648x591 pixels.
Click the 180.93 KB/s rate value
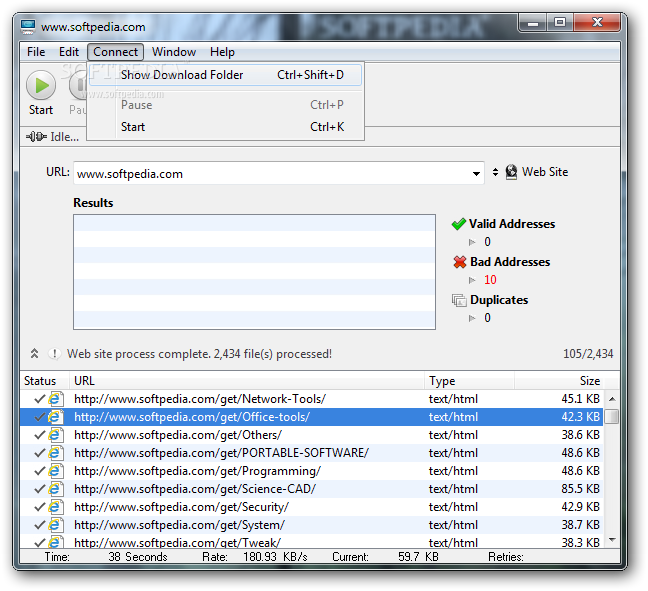click(x=275, y=557)
